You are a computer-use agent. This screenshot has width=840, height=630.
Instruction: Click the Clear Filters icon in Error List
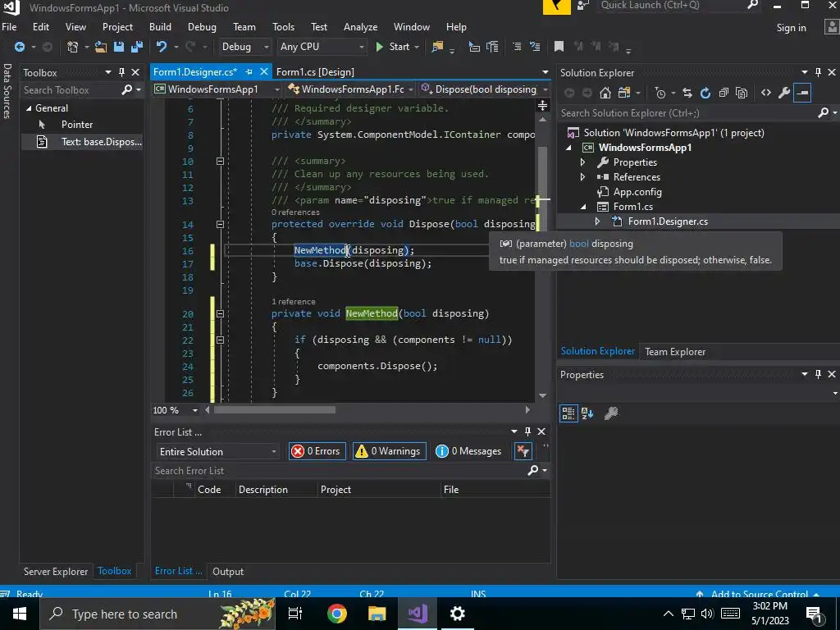coord(523,451)
